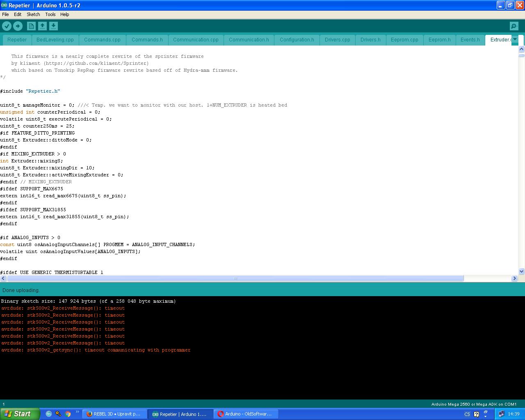Viewport: 525px width, 420px height.
Task: Open a sketch using the Open icon
Action: point(42,26)
